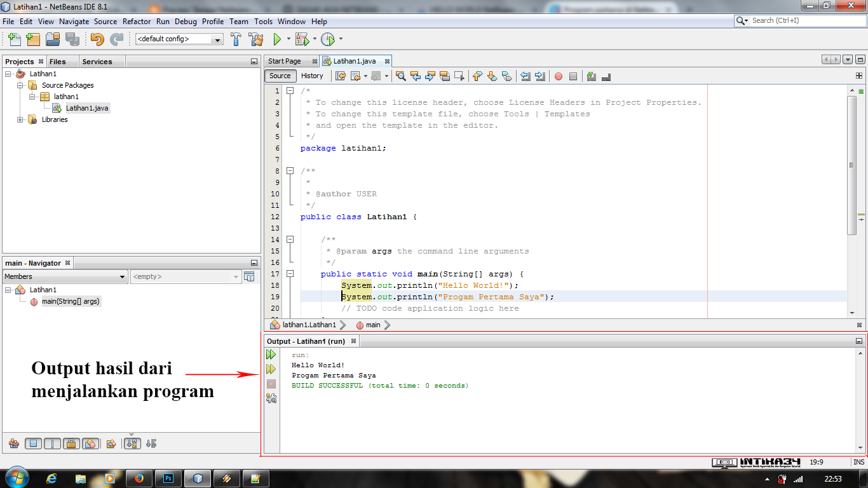The height and width of the screenshot is (488, 868).
Task: Open the Tools menu
Action: pyautogui.click(x=263, y=21)
